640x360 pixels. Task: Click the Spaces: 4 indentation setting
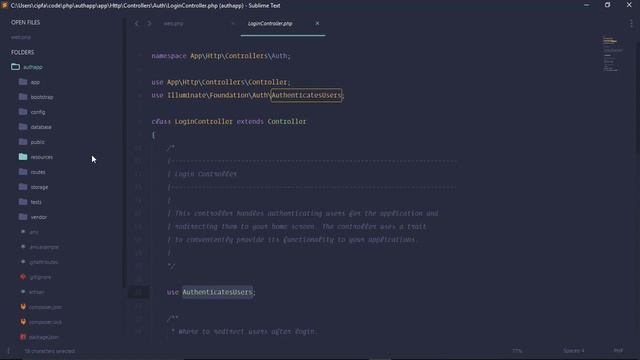point(573,351)
